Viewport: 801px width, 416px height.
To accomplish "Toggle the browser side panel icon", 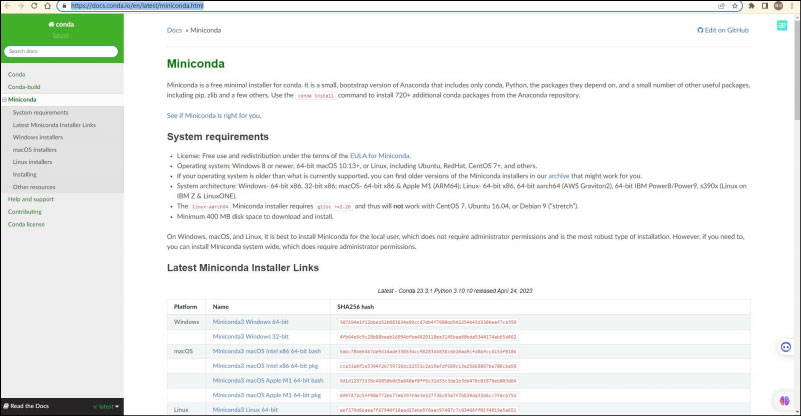I will pyautogui.click(x=765, y=6).
